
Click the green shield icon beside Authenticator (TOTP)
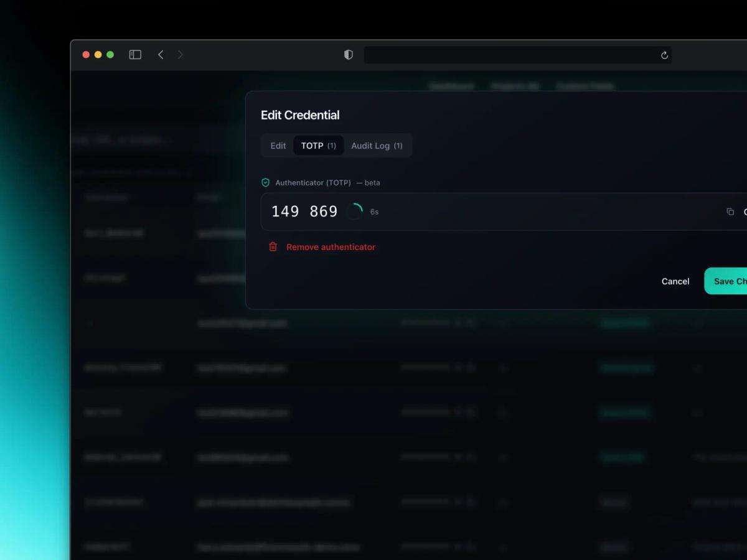click(266, 183)
